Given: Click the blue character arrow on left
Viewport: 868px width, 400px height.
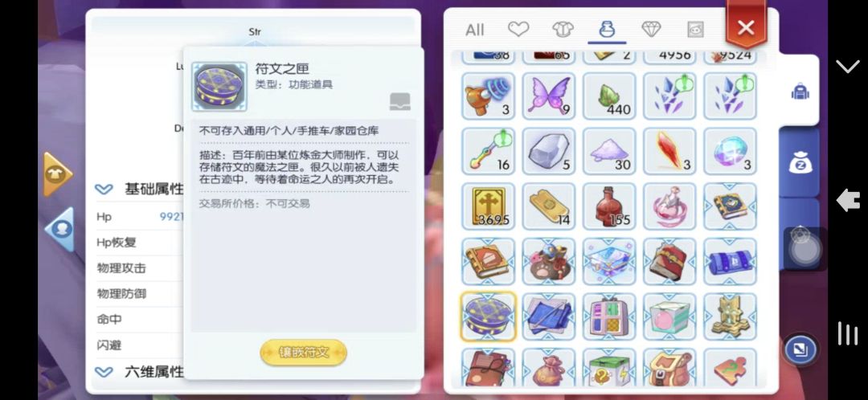Looking at the screenshot, I should [59, 229].
